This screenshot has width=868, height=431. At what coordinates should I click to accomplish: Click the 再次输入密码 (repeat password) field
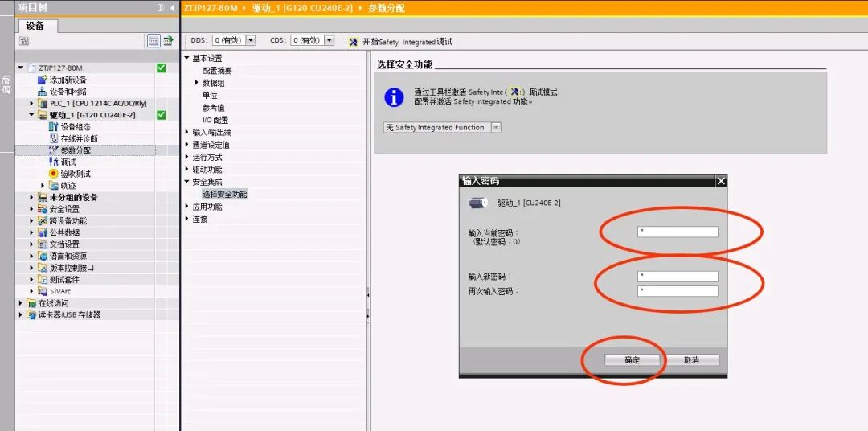point(678,291)
